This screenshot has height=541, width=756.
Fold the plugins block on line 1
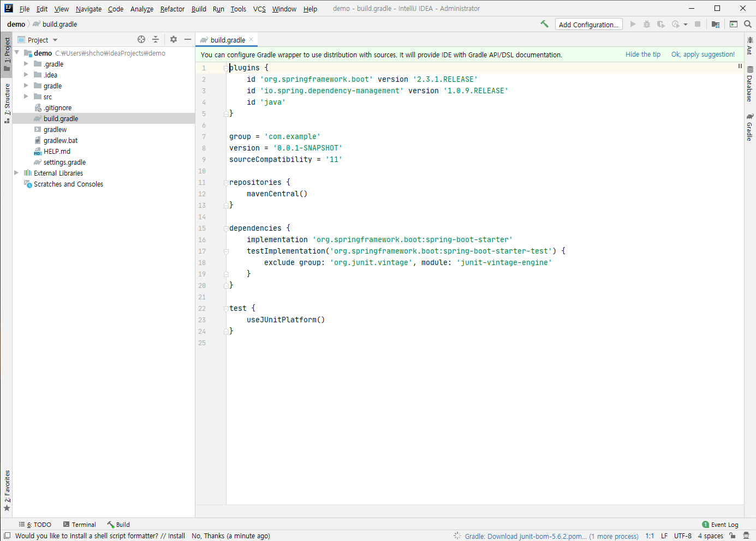[x=226, y=68]
